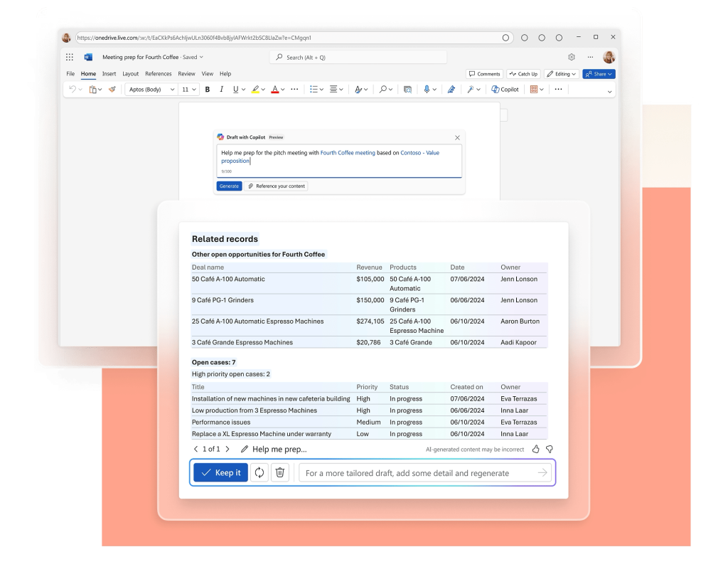Click the Designer wand icon
This screenshot has width=728, height=579.
click(x=471, y=89)
